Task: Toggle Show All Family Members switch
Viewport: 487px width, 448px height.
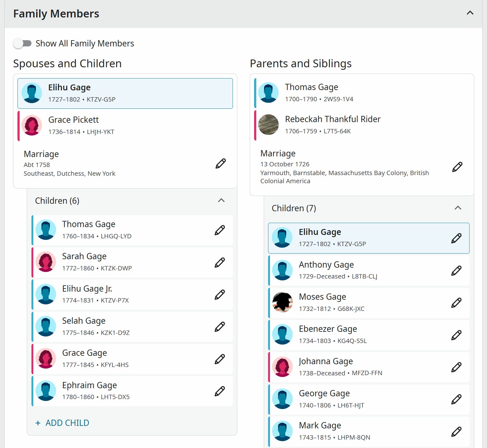Action: tap(22, 43)
